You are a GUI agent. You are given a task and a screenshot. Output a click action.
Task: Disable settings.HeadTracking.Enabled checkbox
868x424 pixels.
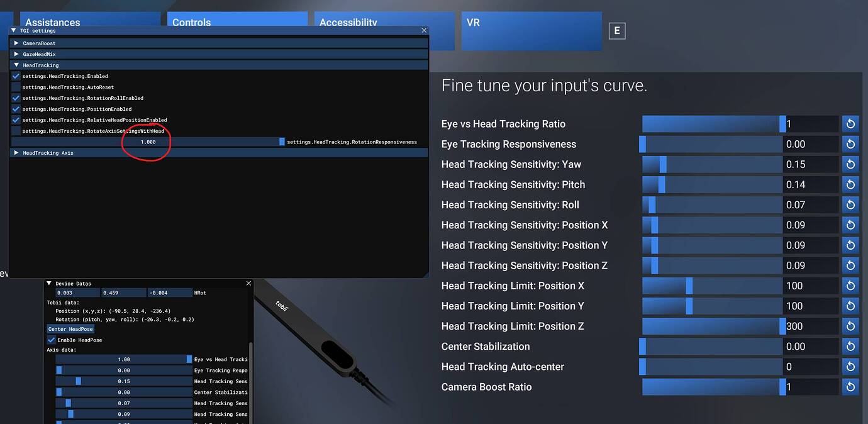tap(16, 76)
